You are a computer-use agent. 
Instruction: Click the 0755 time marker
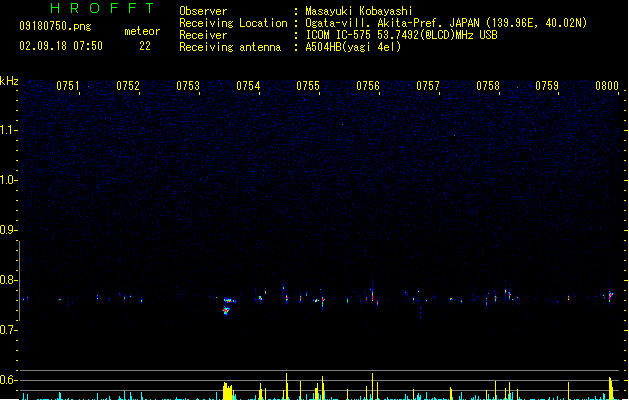(x=308, y=86)
